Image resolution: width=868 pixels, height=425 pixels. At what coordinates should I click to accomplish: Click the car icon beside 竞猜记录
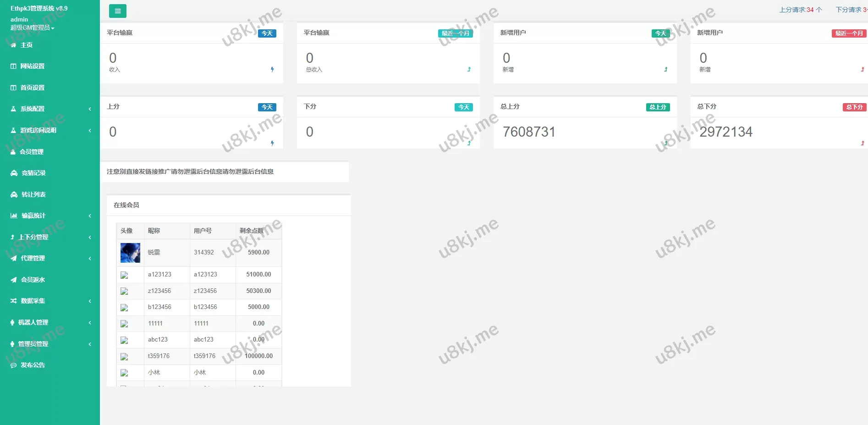point(14,173)
